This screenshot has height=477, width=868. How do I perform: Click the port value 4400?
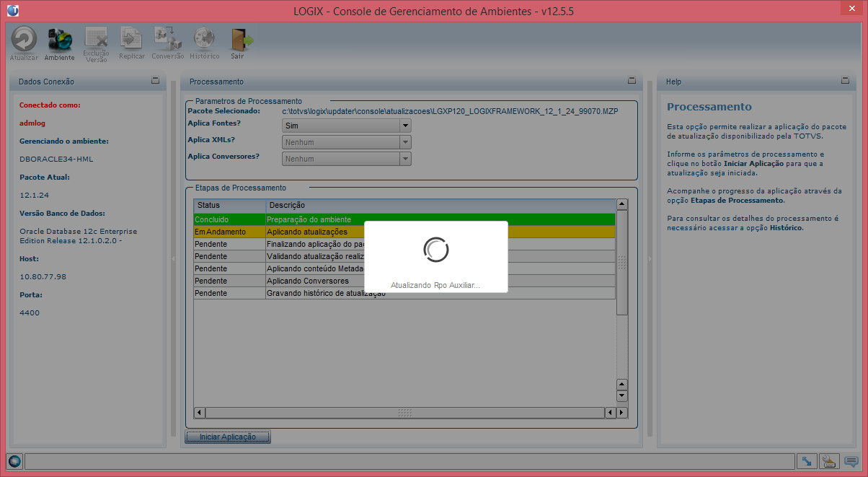point(30,312)
